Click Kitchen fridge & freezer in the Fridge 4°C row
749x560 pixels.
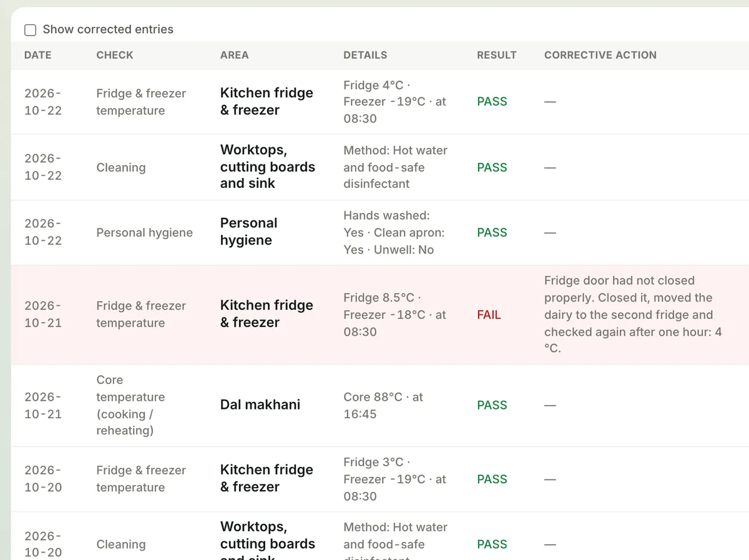[x=267, y=101]
